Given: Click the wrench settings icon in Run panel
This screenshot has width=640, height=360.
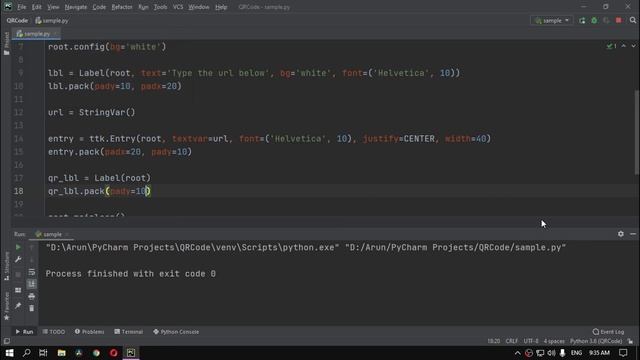Looking at the screenshot, I should coord(18,260).
